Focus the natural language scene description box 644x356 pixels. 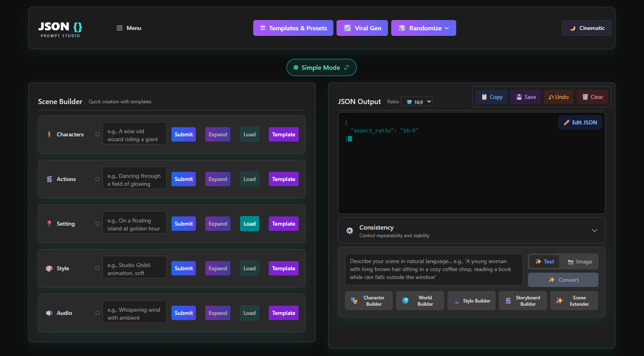pos(434,269)
